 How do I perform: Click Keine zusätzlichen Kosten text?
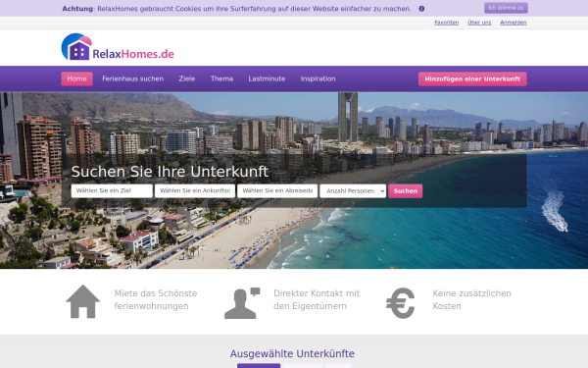tap(471, 299)
